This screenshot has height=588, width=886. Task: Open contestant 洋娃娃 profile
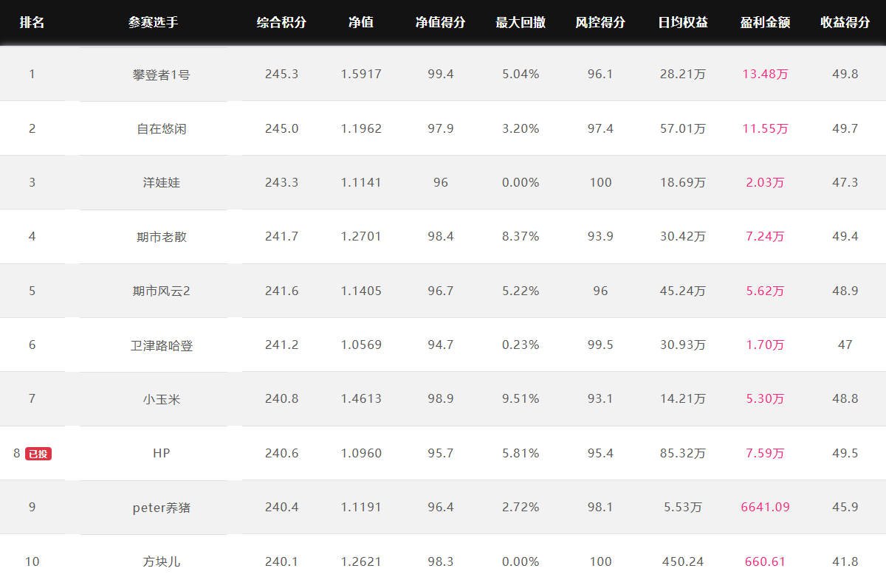coord(161,182)
